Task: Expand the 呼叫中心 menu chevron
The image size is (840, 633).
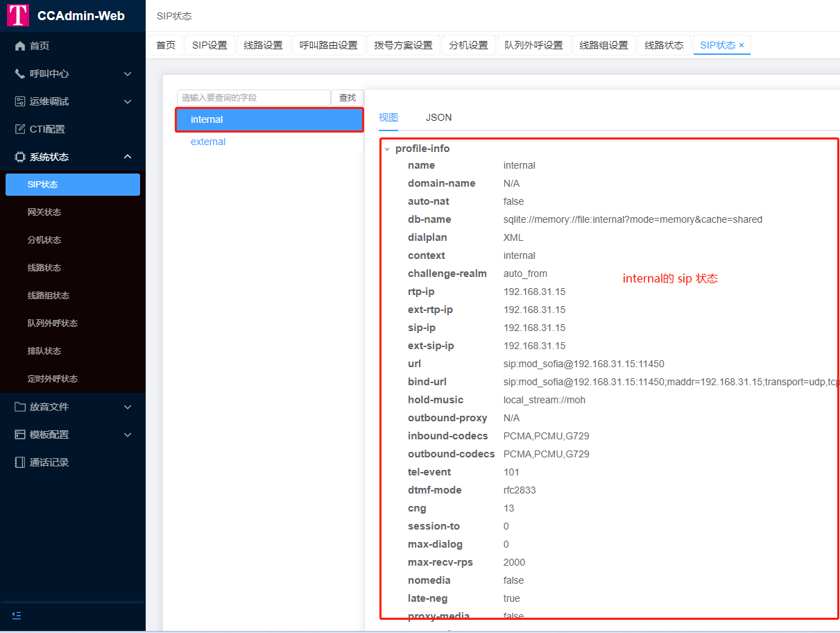Action: click(128, 74)
